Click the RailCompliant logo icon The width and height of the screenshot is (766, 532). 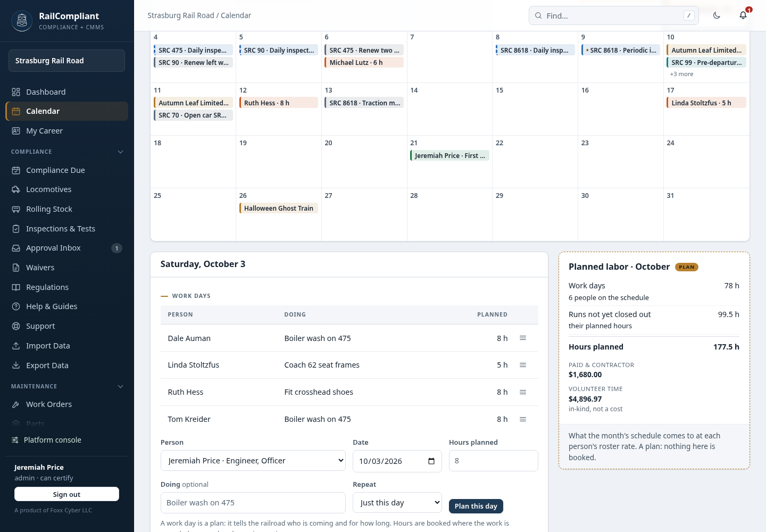pyautogui.click(x=22, y=21)
